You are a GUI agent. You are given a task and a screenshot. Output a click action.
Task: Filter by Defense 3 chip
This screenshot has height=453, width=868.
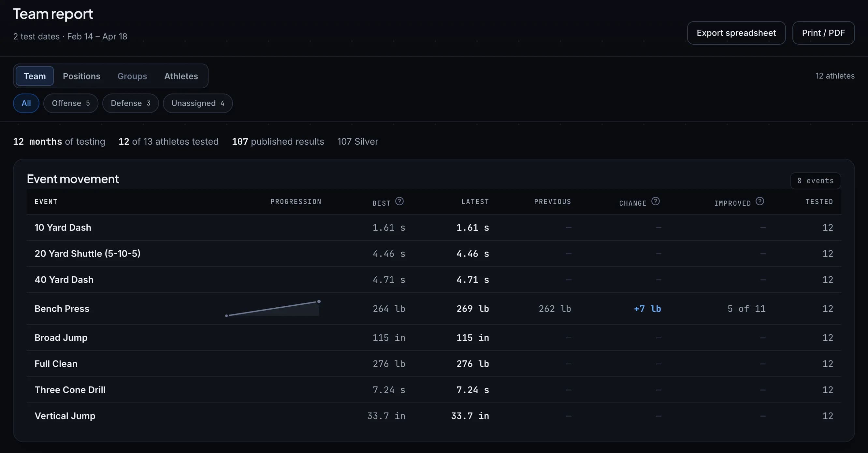(x=130, y=103)
